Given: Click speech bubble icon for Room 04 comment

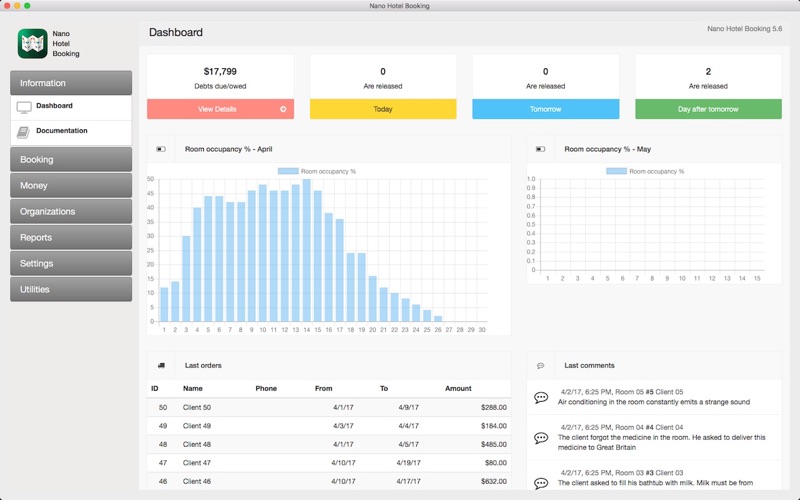Looking at the screenshot, I should pyautogui.click(x=541, y=438).
